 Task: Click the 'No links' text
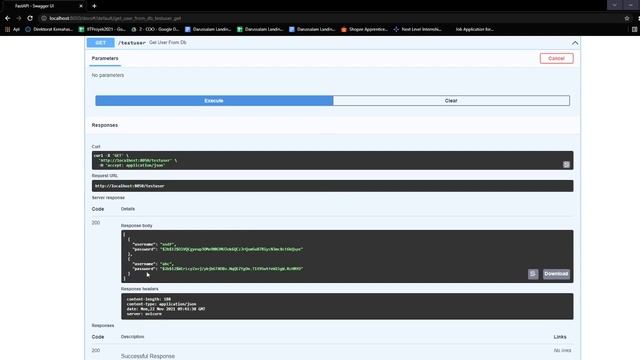point(562,351)
